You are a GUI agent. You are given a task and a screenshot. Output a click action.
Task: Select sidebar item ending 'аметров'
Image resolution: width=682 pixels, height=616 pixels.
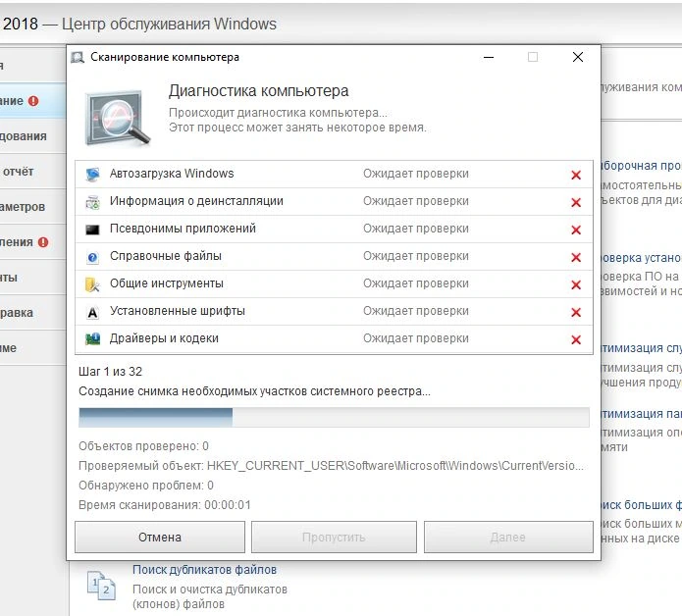[x=32, y=207]
